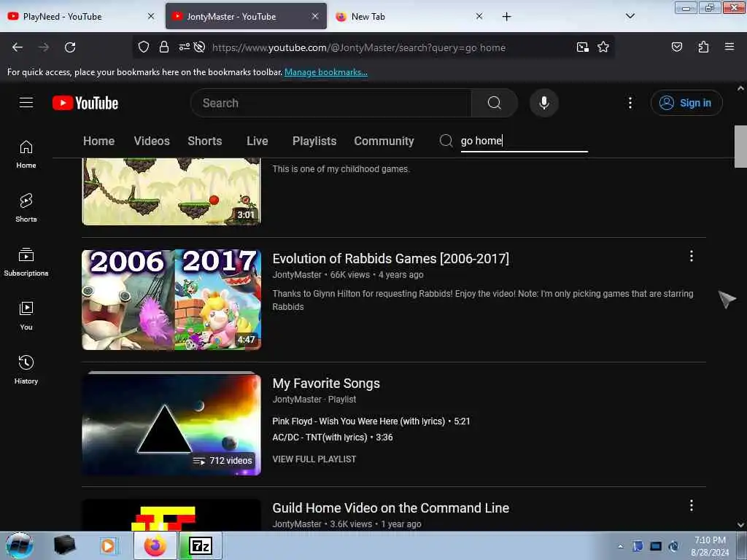Select the channel Home tab
Viewport: 747px width, 560px height.
click(98, 141)
